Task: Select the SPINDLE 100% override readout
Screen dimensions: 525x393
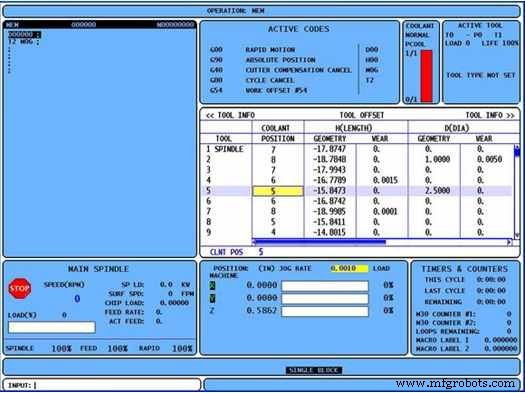Action: pos(39,348)
